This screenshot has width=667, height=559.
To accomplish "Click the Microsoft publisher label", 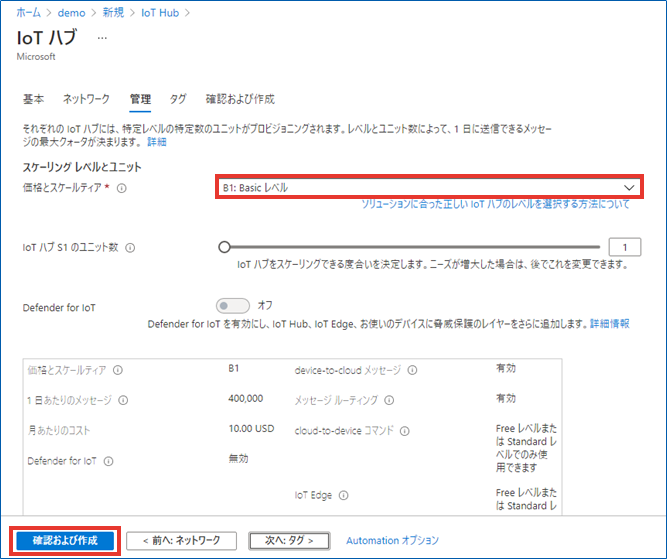I will [36, 57].
